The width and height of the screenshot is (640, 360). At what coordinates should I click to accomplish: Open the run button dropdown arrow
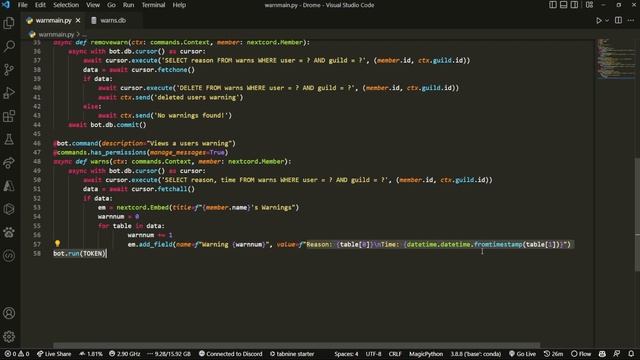click(607, 20)
